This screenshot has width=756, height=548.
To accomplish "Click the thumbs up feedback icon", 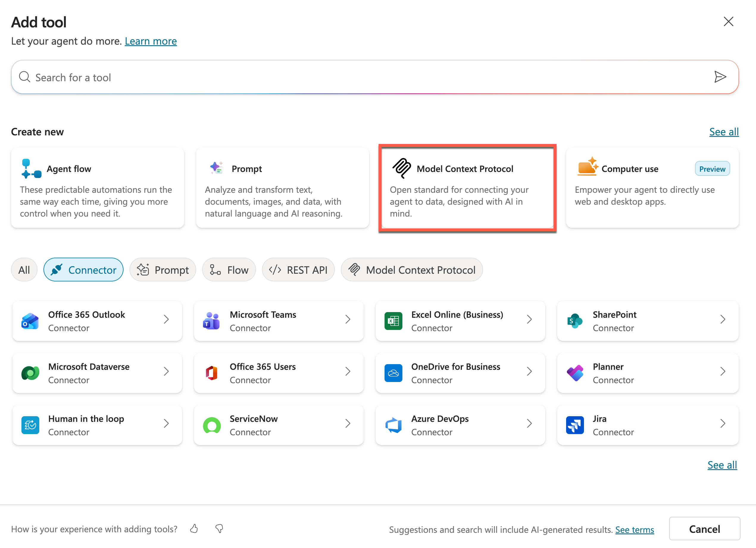I will (x=194, y=529).
